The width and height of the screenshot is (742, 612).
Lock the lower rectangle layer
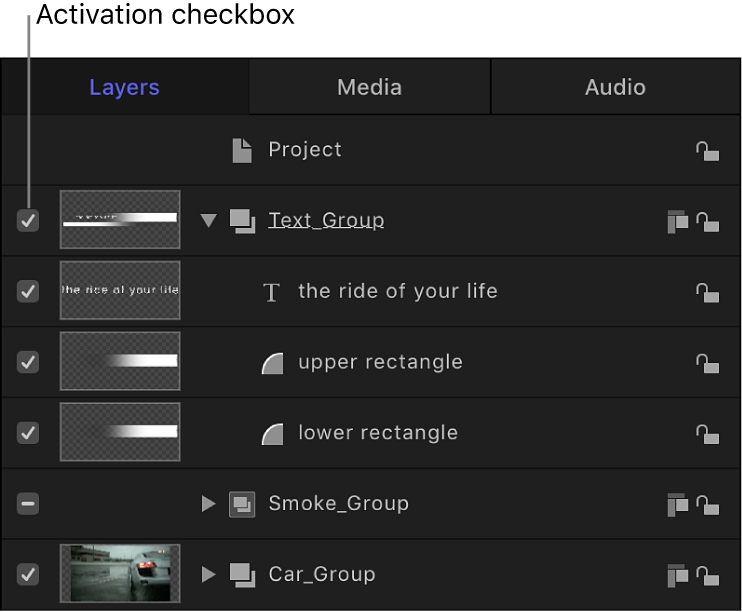707,434
